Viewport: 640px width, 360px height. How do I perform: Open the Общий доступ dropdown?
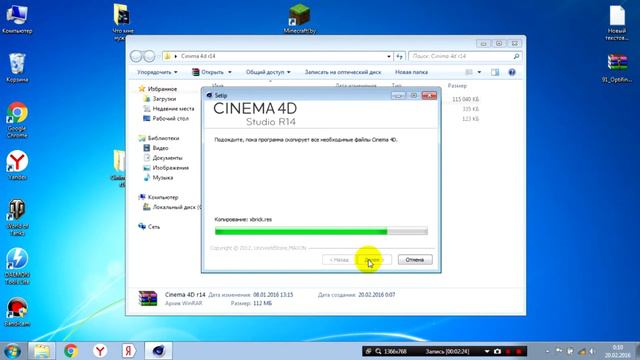268,72
